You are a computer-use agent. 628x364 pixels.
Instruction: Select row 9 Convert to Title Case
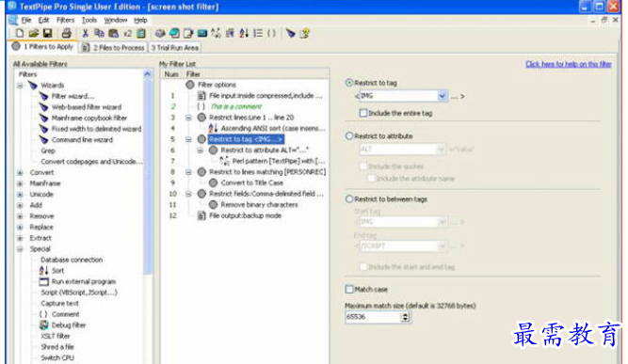(x=252, y=182)
